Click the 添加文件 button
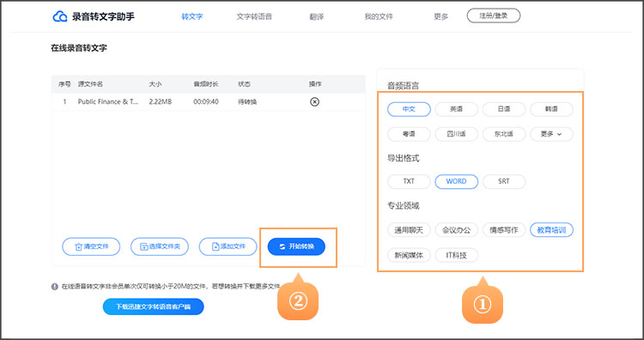Image resolution: width=644 pixels, height=340 pixels. coord(228,246)
